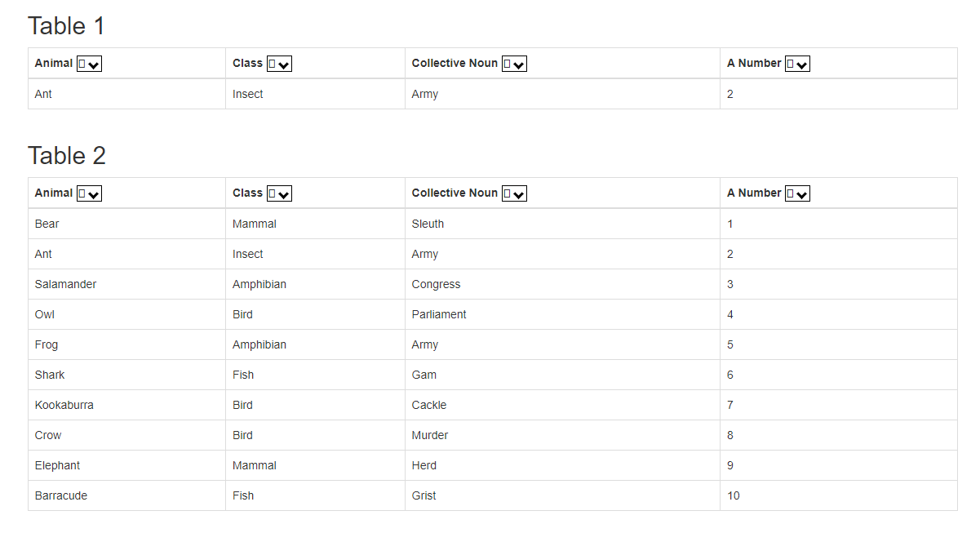This screenshot has height=533, width=980.
Task: Click Insect cell in Table 1
Action: tap(248, 94)
